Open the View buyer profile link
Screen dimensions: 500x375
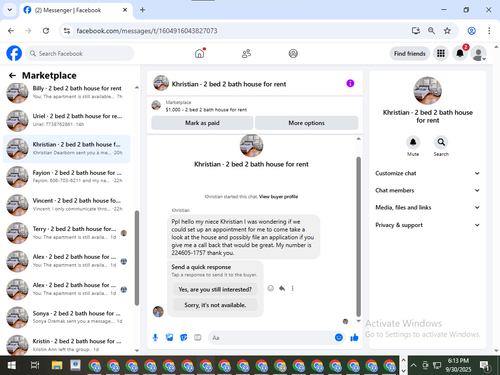[x=278, y=197]
